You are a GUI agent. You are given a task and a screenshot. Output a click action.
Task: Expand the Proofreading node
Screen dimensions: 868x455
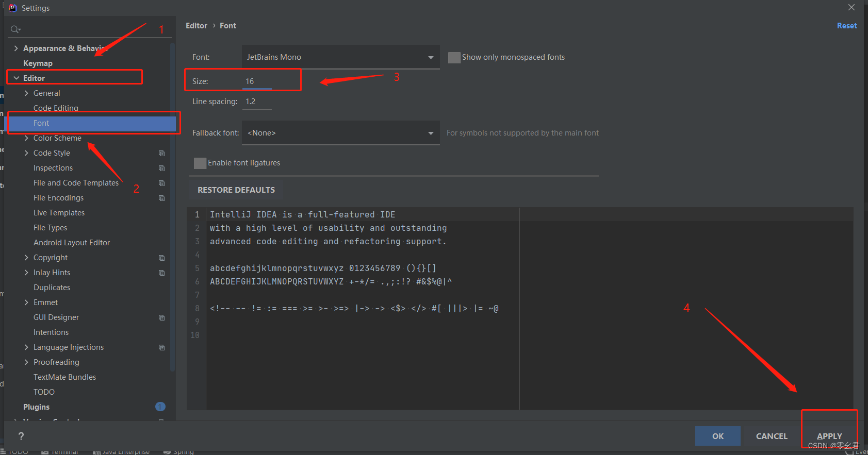pos(26,362)
